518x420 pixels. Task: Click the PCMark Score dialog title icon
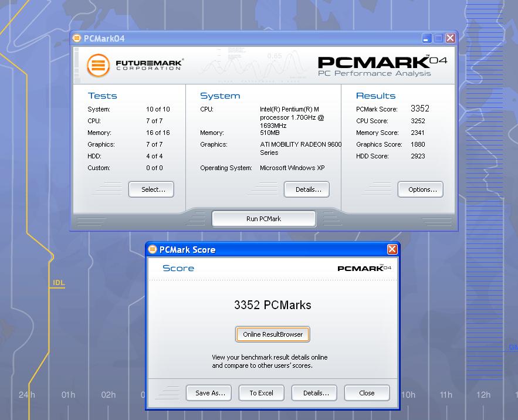(x=153, y=249)
